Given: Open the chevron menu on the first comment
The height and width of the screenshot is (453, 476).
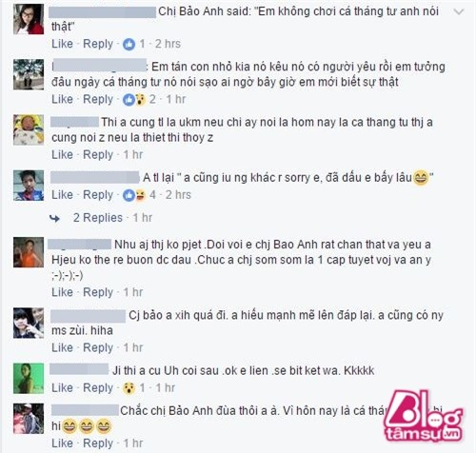Looking at the screenshot, I should click(x=459, y=12).
